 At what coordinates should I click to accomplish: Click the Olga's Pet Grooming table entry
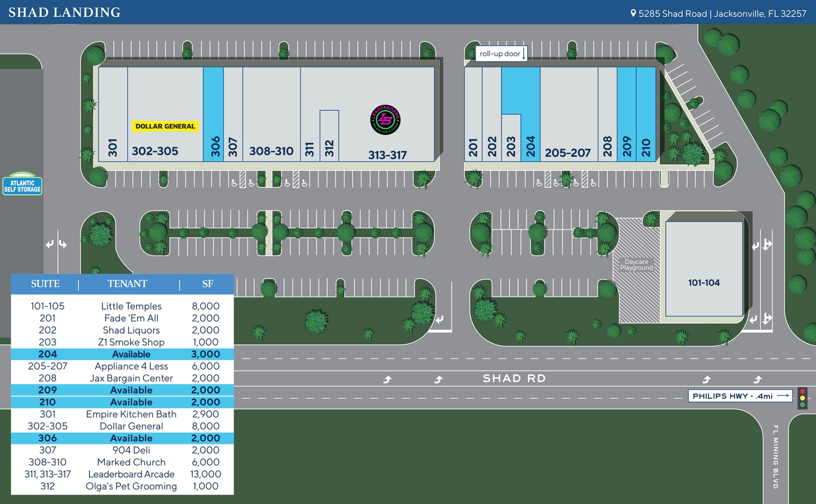[x=131, y=486]
